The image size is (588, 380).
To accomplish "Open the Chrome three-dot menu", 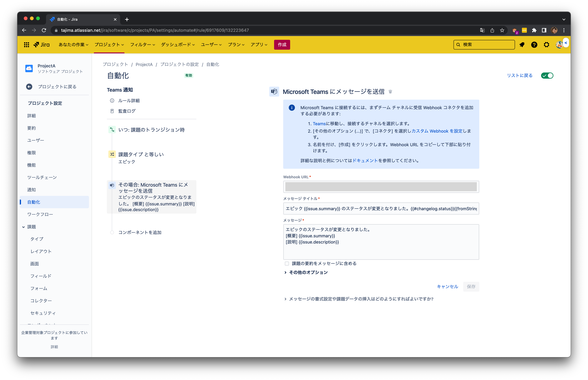I will click(564, 30).
